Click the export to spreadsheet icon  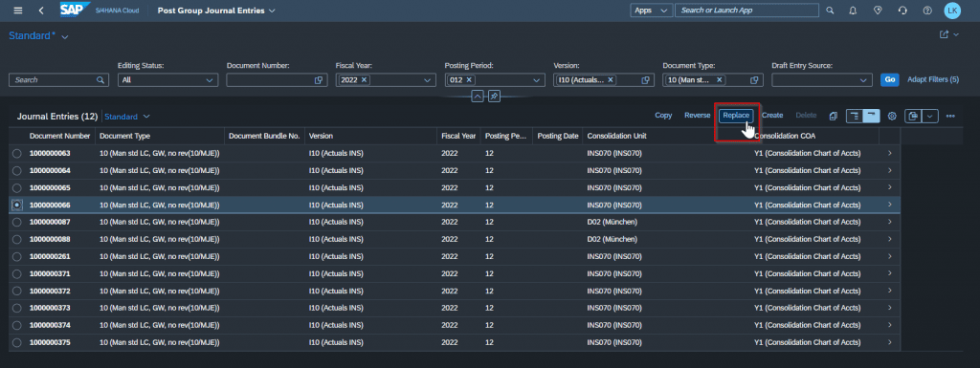913,116
